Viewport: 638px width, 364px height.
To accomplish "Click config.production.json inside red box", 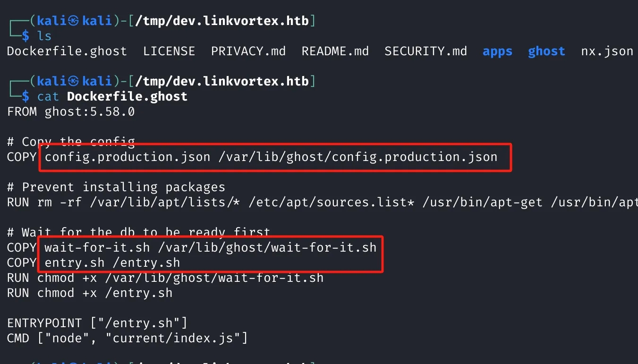I will [x=128, y=157].
